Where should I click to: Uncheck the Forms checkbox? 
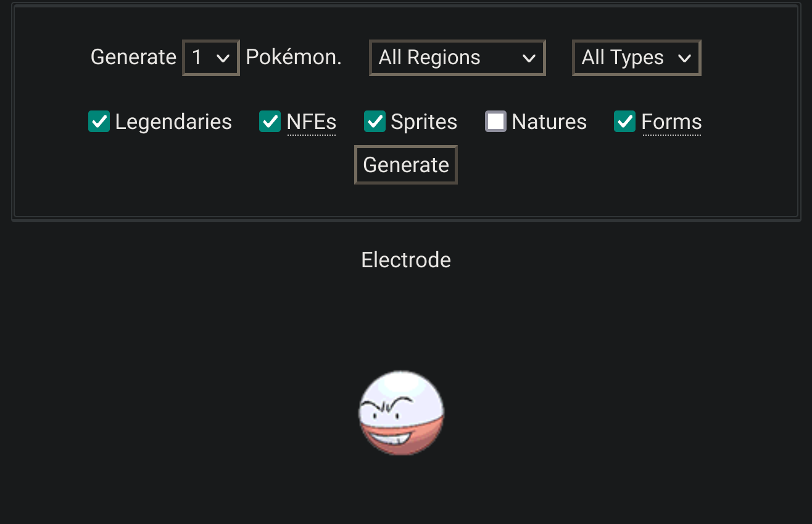625,122
